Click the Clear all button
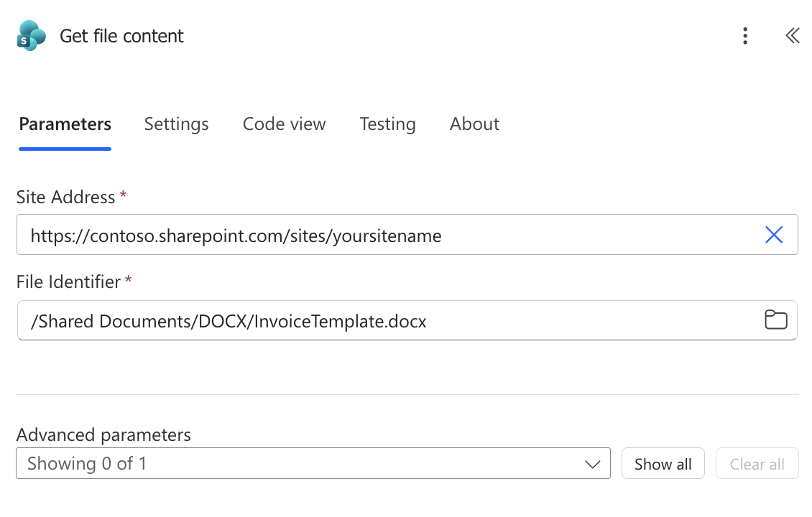The width and height of the screenshot is (812, 517). tap(757, 463)
